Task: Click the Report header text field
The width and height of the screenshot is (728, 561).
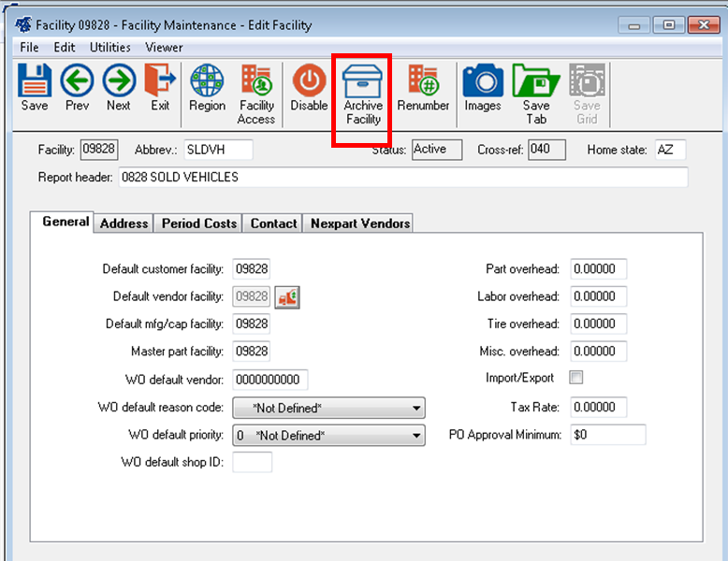Action: point(402,177)
